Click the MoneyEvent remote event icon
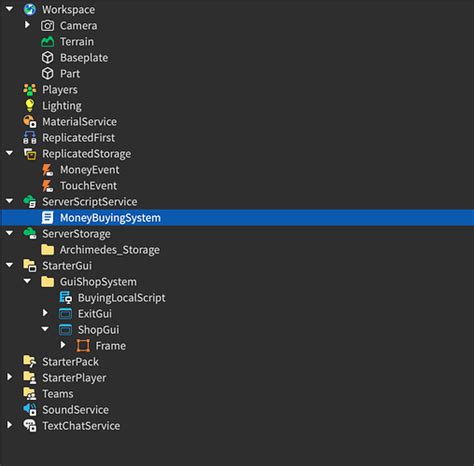 (x=47, y=170)
